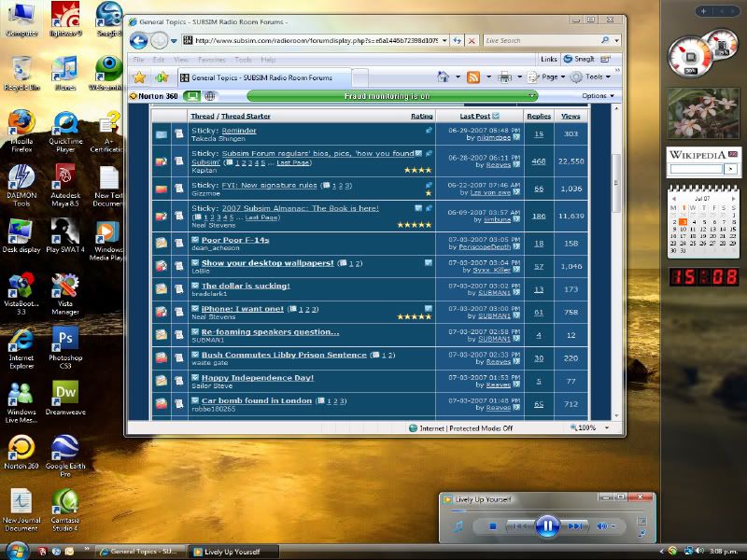Open the Tools dropdown in command bar
Screen dimensions: 747x560
[591, 77]
